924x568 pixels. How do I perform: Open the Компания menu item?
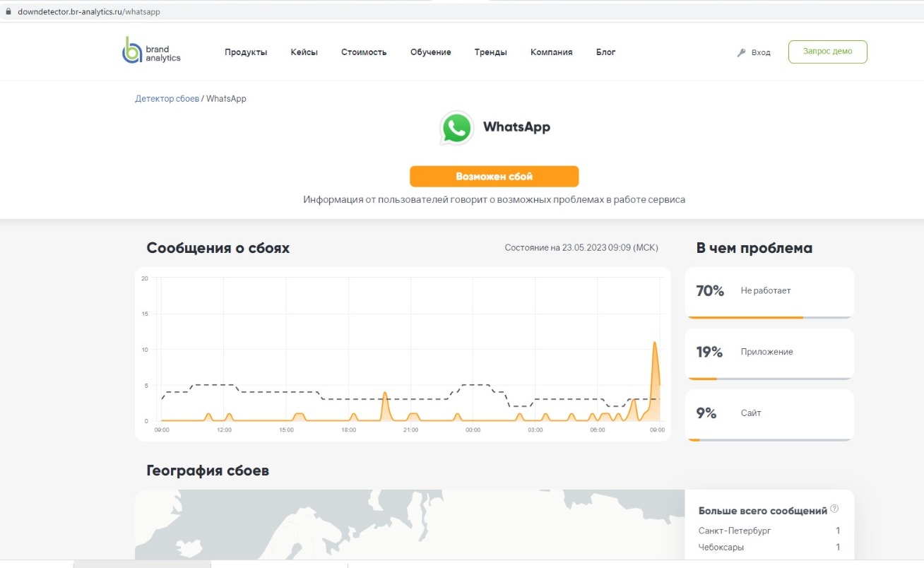pos(552,52)
